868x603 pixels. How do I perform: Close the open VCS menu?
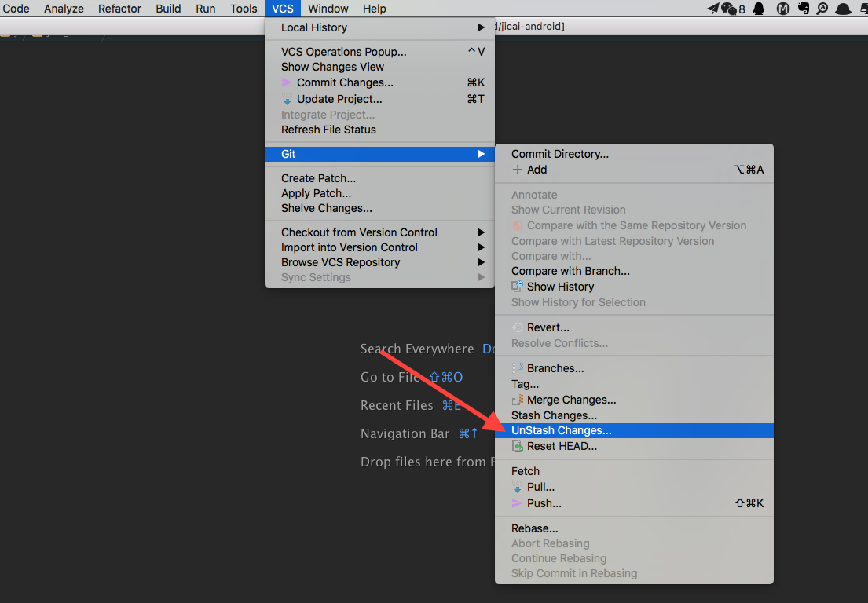pyautogui.click(x=283, y=9)
